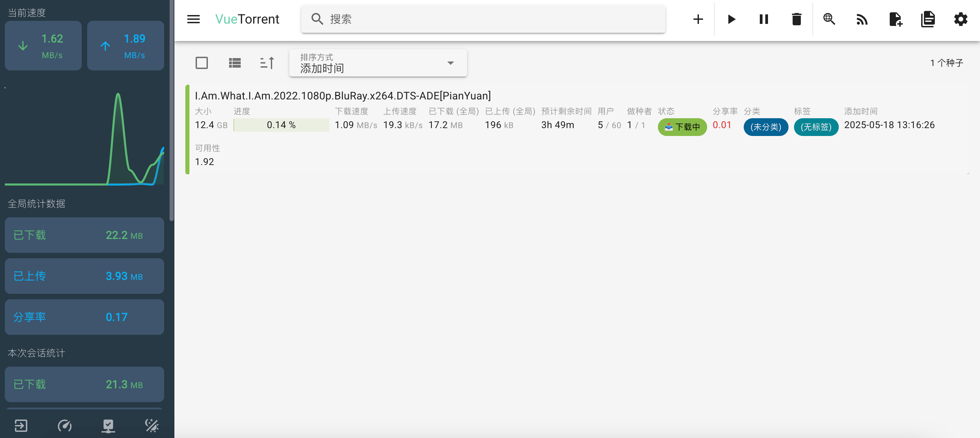Open the RSS feed icon
This screenshot has height=438, width=980.
click(862, 19)
